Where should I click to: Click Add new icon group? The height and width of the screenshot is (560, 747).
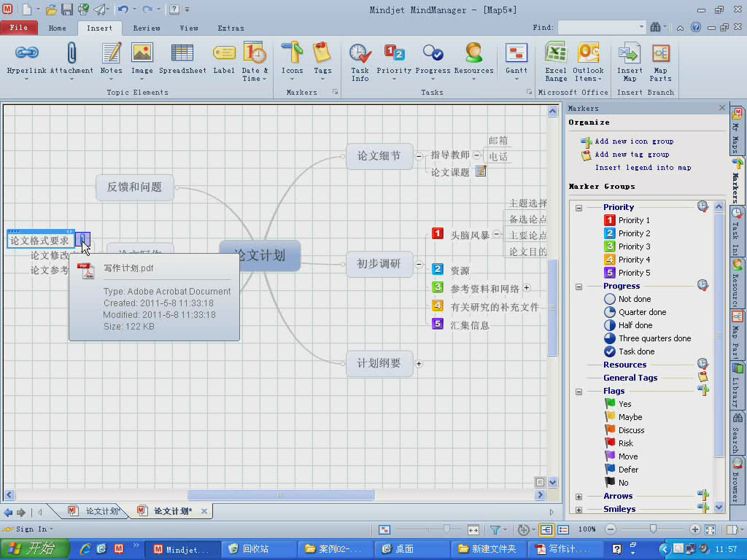(x=634, y=141)
